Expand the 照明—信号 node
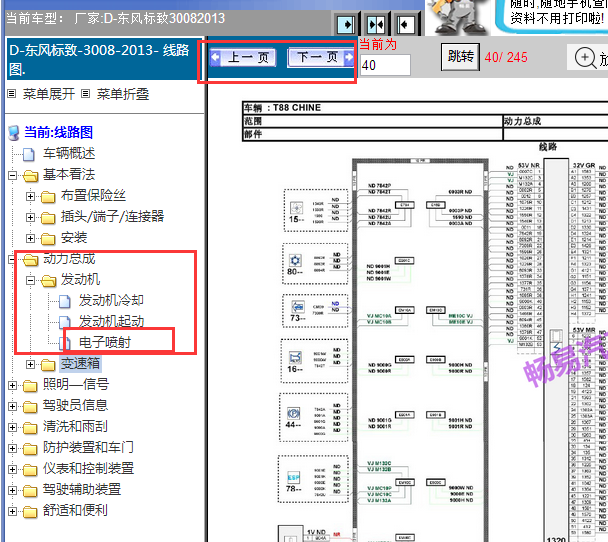This screenshot has height=542, width=608. [x=12, y=385]
